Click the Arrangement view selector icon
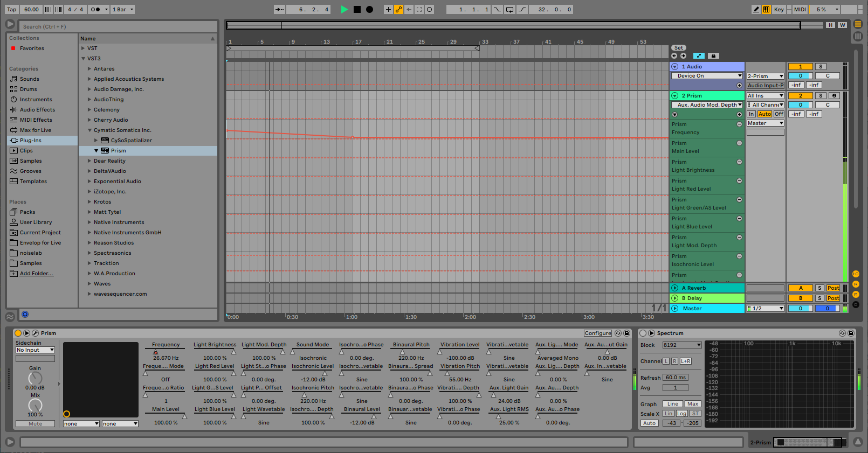 click(858, 24)
